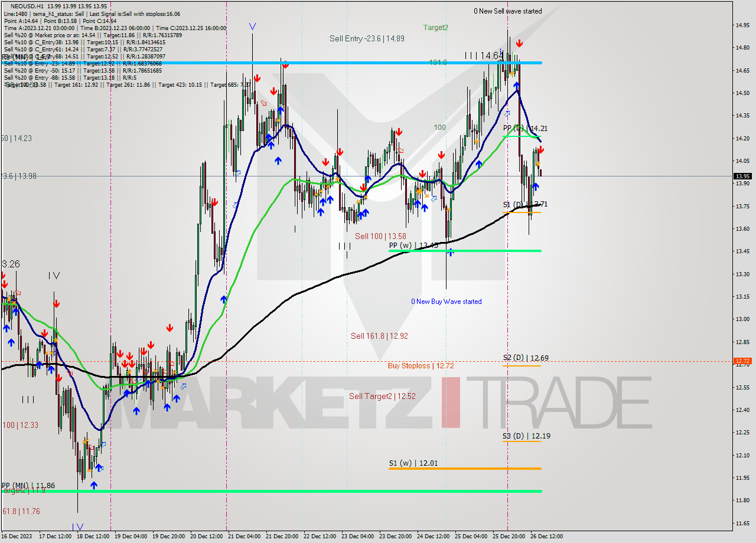The height and width of the screenshot is (543, 756).
Task: Click the '21 Dec 04:00' time axis label
Action: coord(245,537)
